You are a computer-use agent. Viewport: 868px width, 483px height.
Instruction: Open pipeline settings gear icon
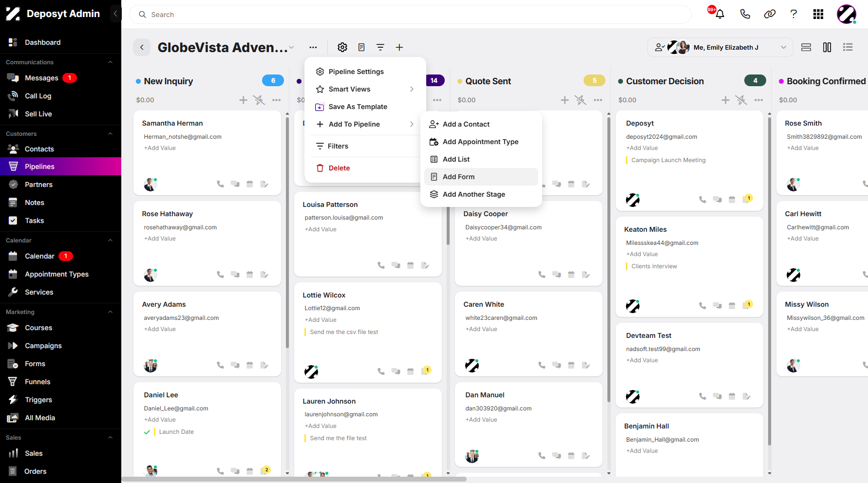[x=342, y=47]
